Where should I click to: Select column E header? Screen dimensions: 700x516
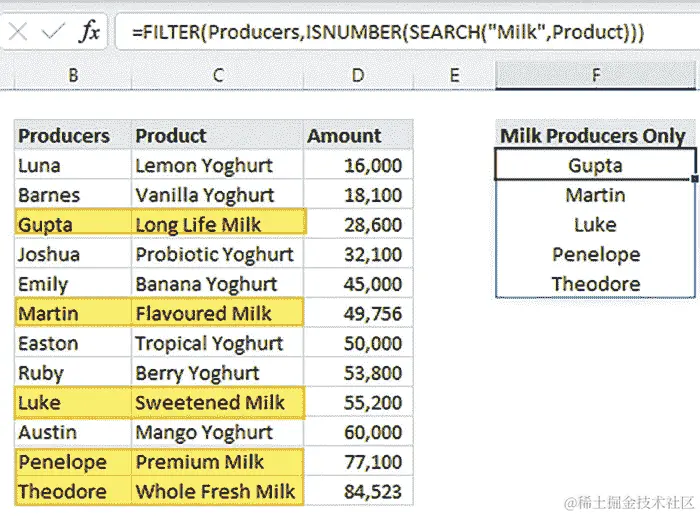(454, 75)
